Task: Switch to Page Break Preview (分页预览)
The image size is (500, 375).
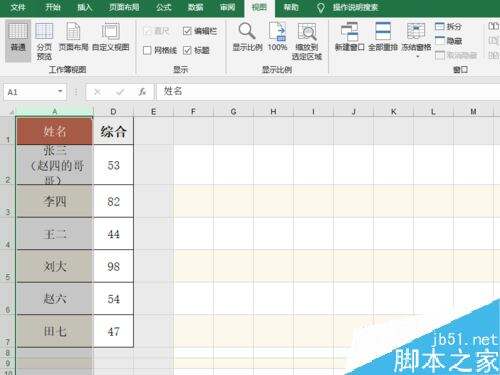Action: [x=44, y=42]
